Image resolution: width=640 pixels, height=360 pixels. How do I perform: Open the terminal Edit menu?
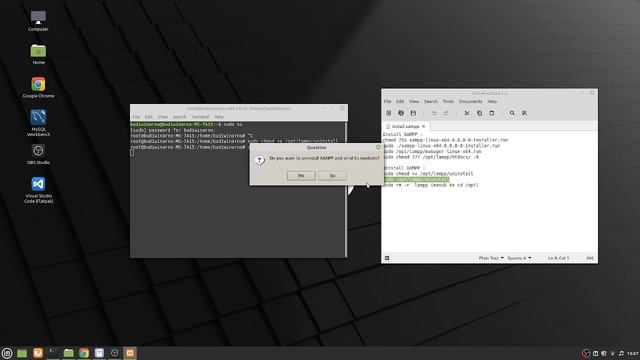tap(149, 117)
